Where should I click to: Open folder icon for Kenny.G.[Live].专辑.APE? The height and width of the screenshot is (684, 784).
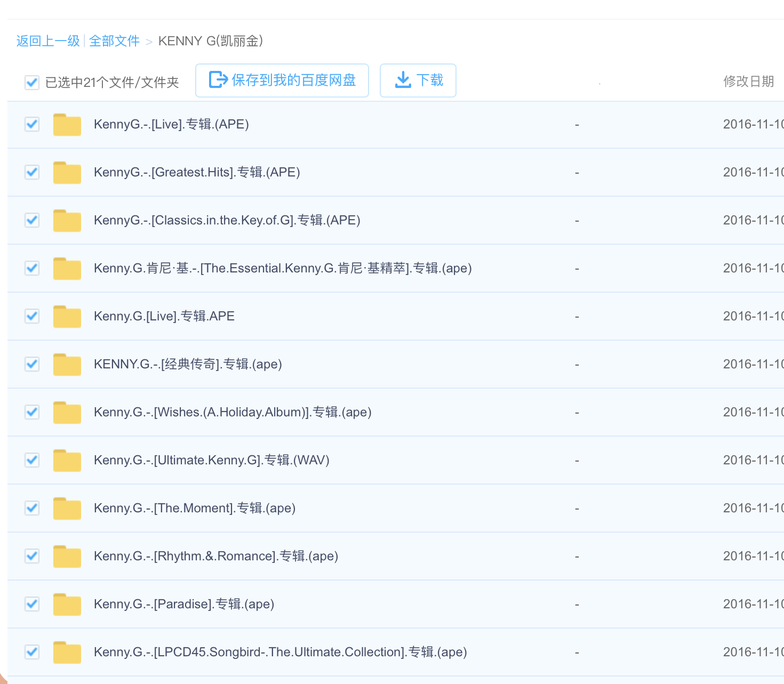[x=67, y=317]
